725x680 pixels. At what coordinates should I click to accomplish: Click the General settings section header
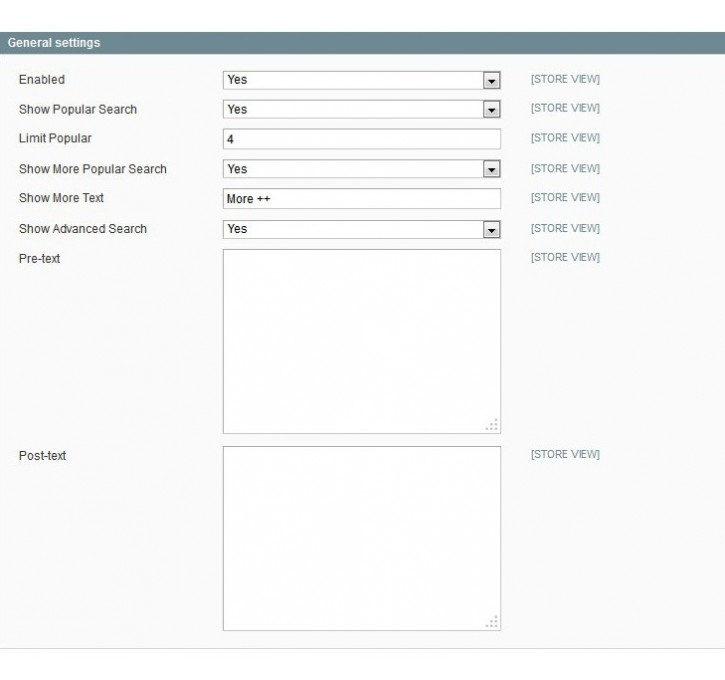(362, 43)
